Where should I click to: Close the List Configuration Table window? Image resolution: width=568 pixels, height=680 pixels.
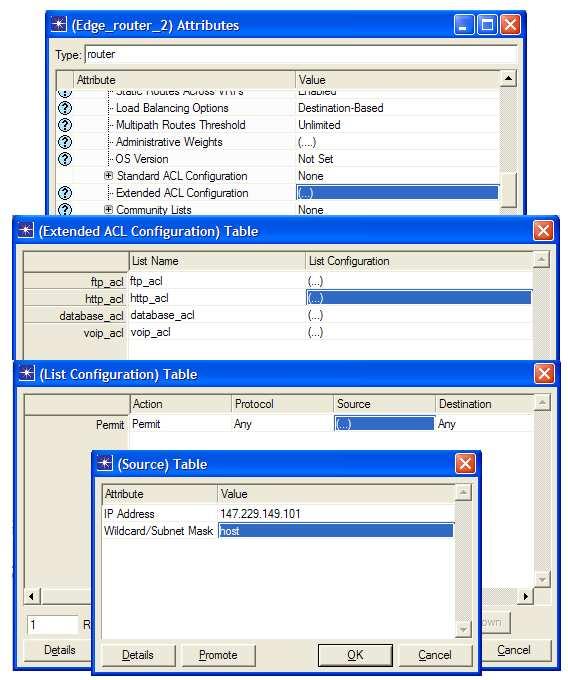pos(544,373)
